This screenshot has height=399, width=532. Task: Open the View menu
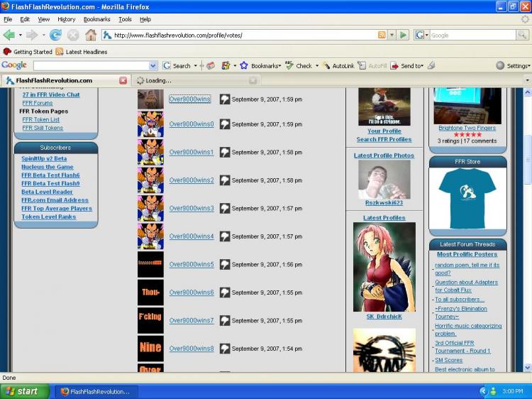point(43,19)
